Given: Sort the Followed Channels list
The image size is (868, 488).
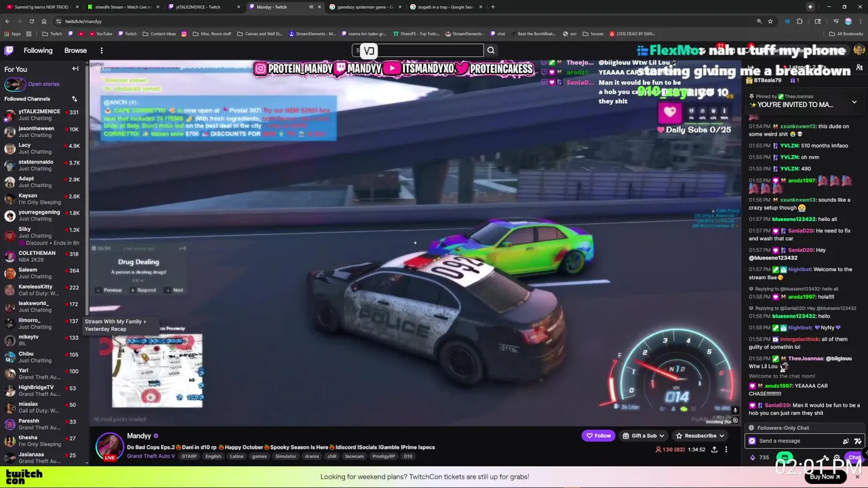Looking at the screenshot, I should click(x=75, y=99).
